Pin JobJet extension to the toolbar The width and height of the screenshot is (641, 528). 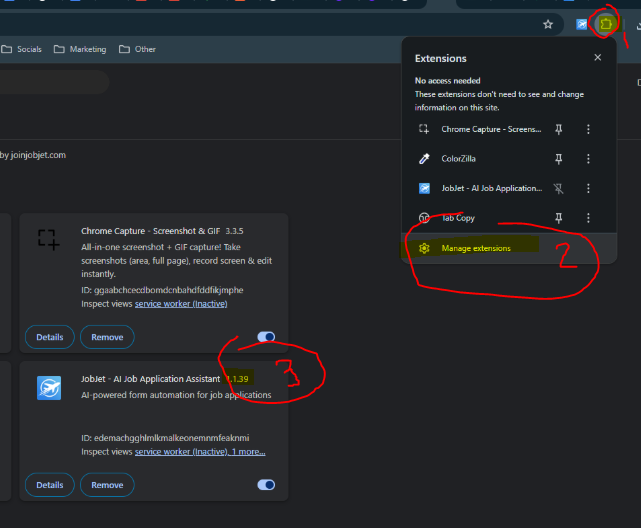pos(558,188)
